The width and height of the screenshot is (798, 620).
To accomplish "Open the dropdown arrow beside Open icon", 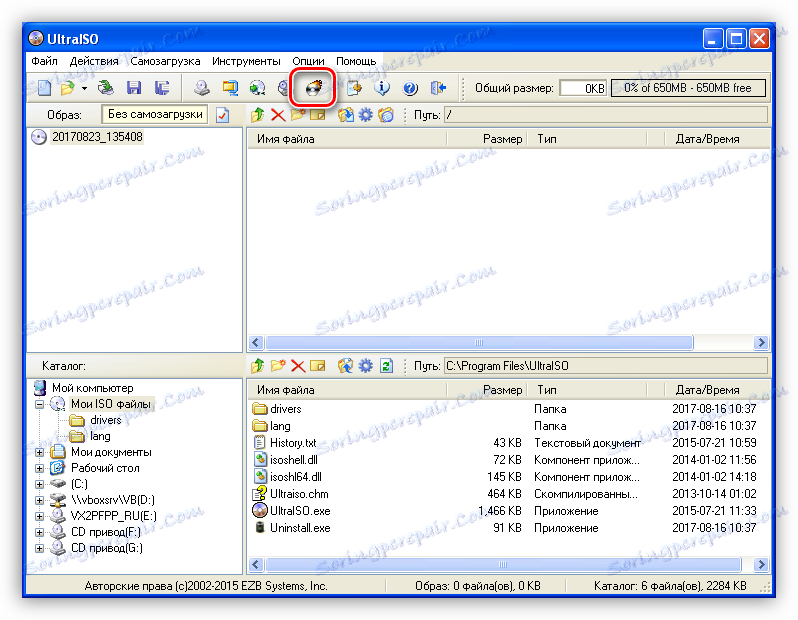I will [84, 89].
